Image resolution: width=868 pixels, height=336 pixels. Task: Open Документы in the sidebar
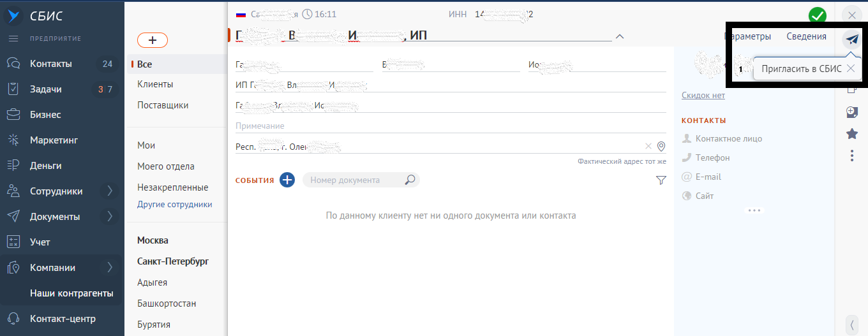55,217
